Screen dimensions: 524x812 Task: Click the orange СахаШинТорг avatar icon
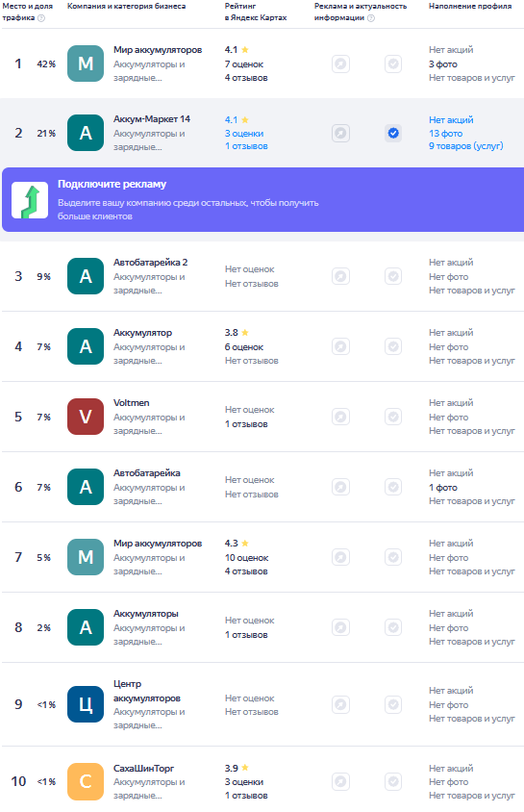click(x=86, y=781)
